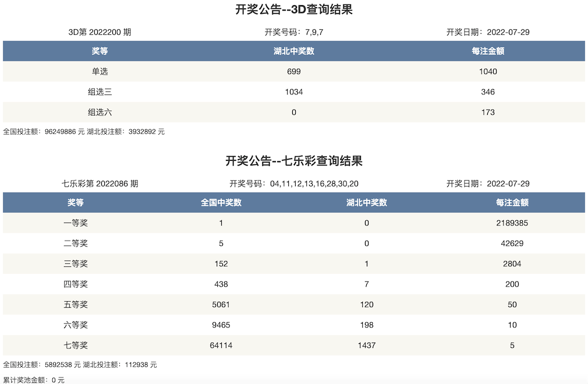This screenshot has width=588, height=384.
Task: Click 一等奖 national winners count 1
Action: 221,223
